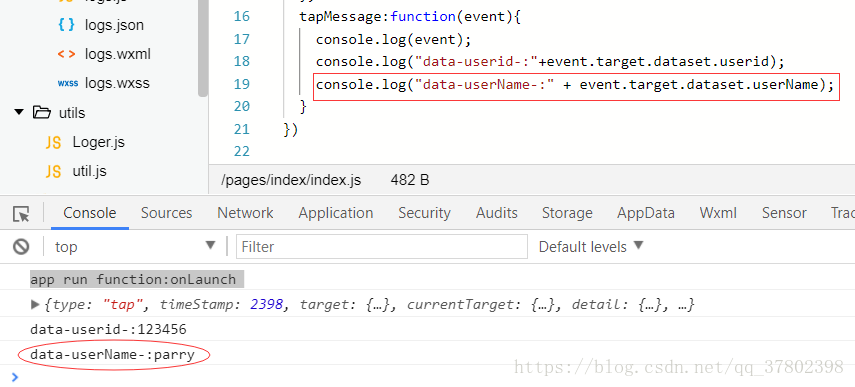Click the JS icon beside Loger.js
This screenshot has width=855, height=387.
53,143
